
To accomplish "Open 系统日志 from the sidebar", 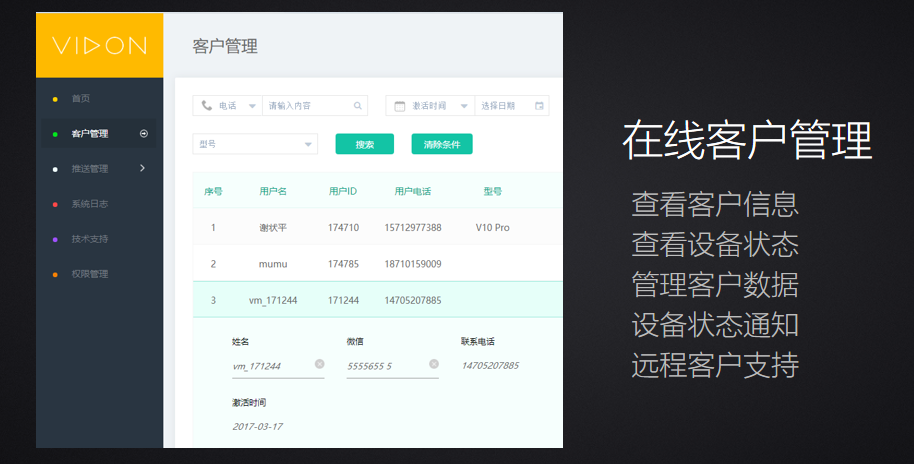I will [89, 204].
